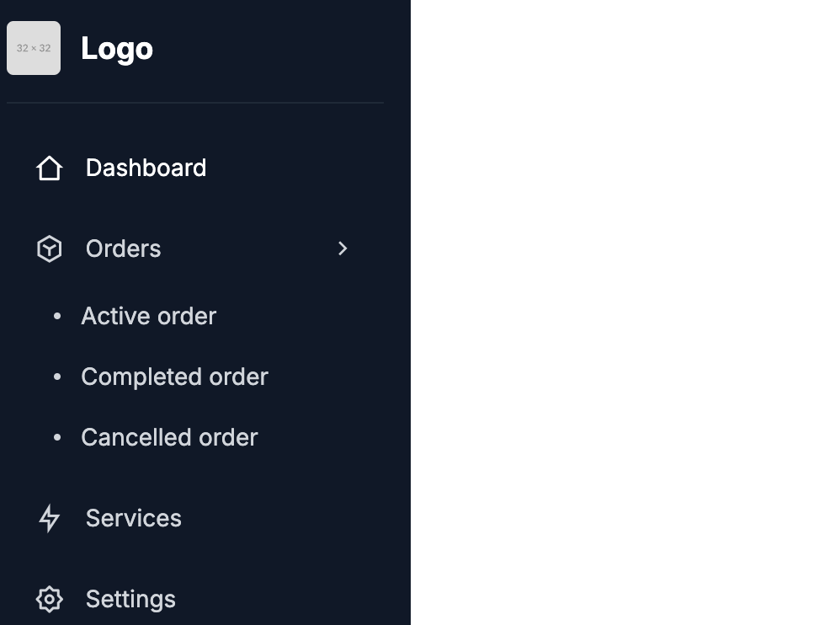Click the empty white main content area
The height and width of the screenshot is (625, 840).
625,312
